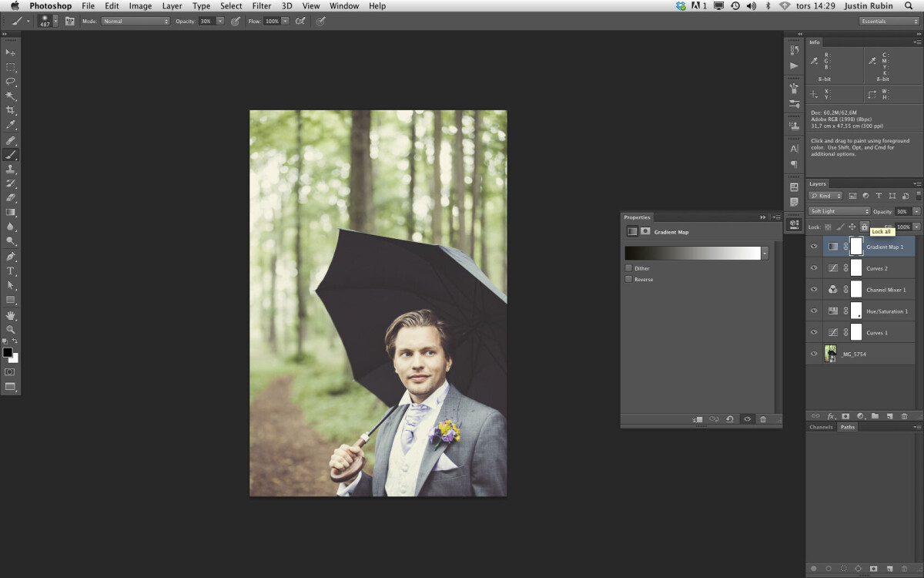924x578 pixels.
Task: Click the gradient bar in Properties
Action: (692, 253)
